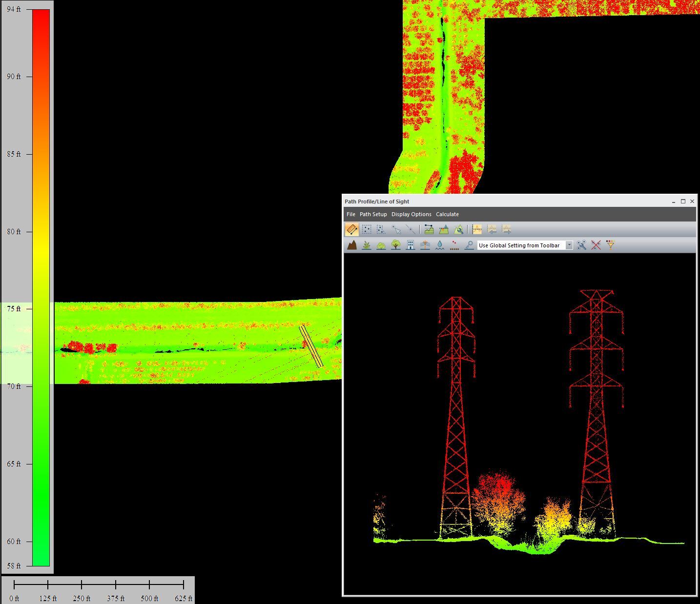Image resolution: width=700 pixels, height=604 pixels.
Task: Toggle high vegetation tree points display
Action: tap(395, 245)
